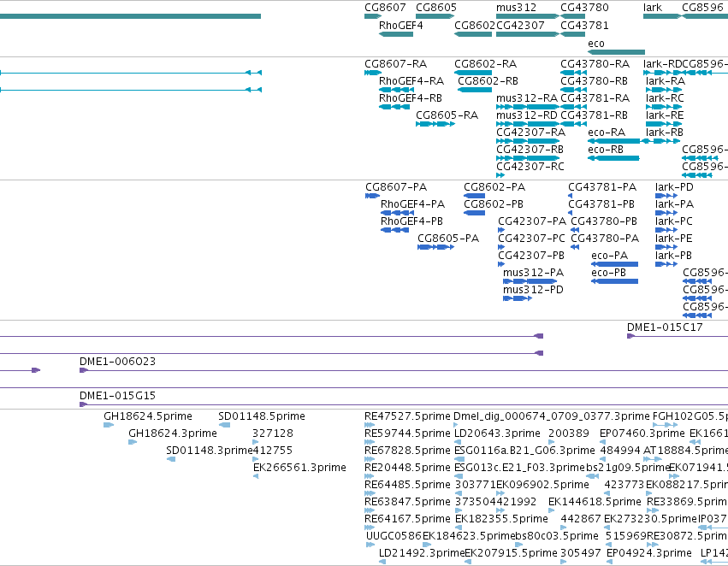
Task: Select the CG43781-RB transcript
Action: [573, 124]
